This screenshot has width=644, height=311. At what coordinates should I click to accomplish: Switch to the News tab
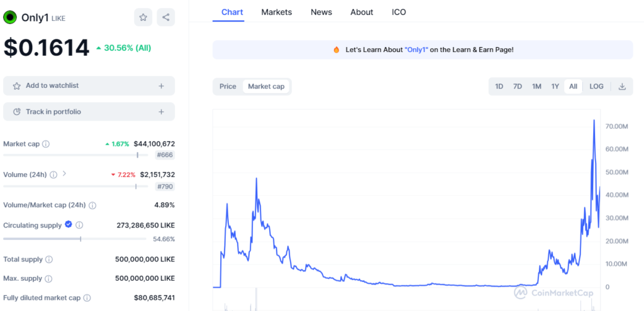coord(321,12)
